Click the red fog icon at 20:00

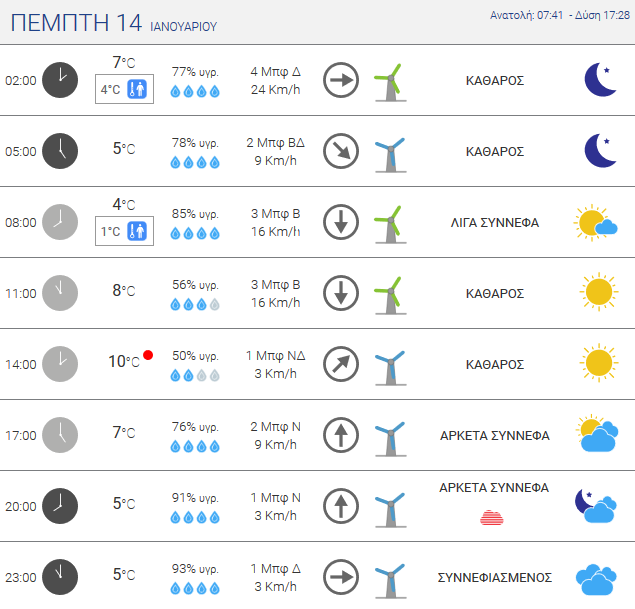tap(494, 517)
